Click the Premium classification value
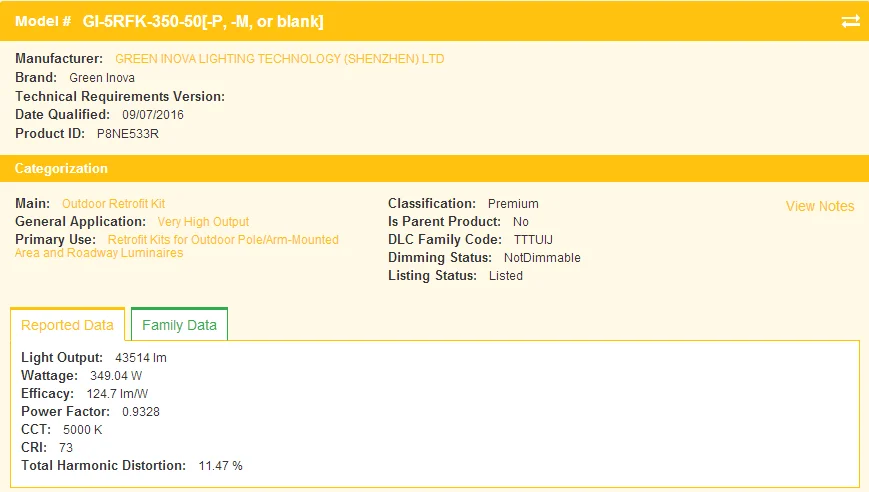Screen dimensions: 869x492 click(x=513, y=204)
